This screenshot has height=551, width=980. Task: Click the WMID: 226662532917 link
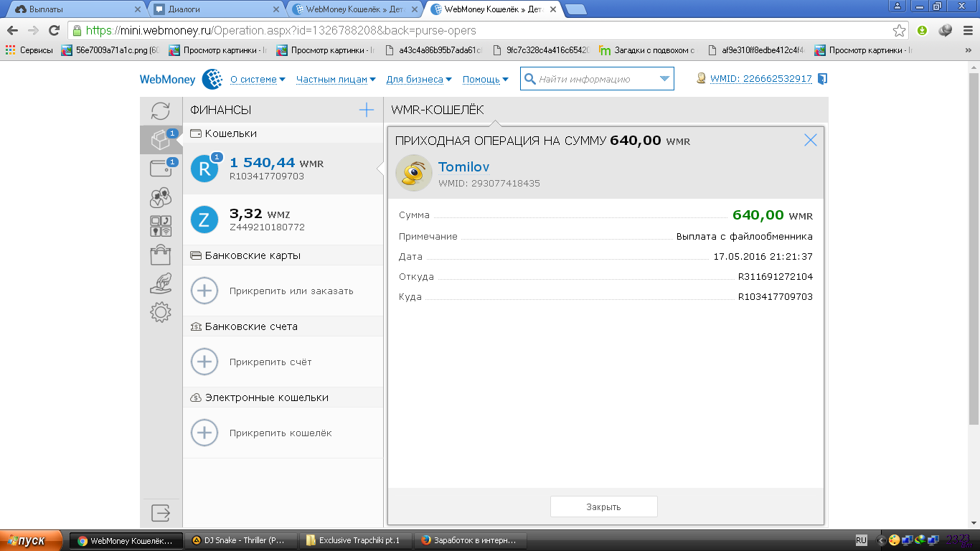[760, 79]
